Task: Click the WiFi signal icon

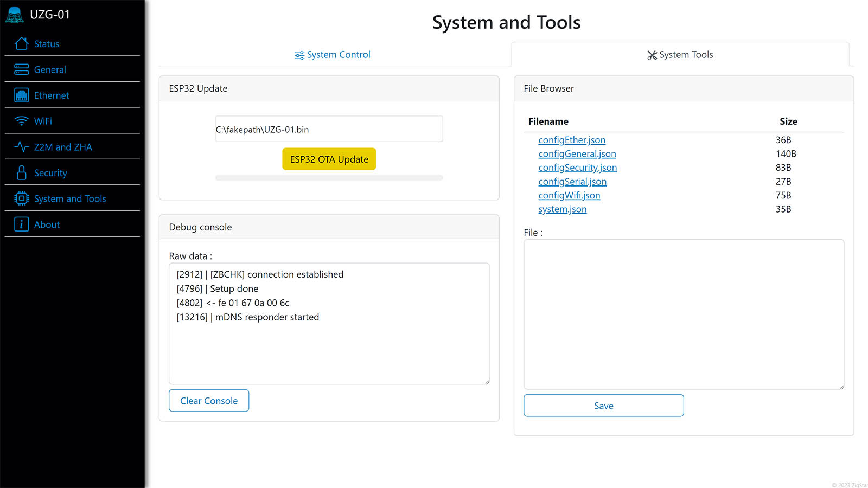Action: click(22, 121)
